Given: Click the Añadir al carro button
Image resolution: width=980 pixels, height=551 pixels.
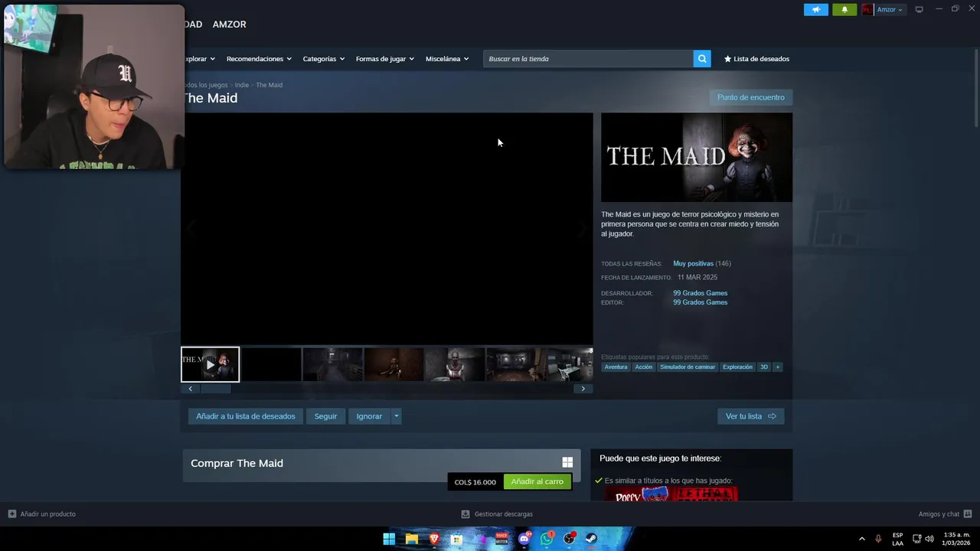Looking at the screenshot, I should click(x=537, y=481).
